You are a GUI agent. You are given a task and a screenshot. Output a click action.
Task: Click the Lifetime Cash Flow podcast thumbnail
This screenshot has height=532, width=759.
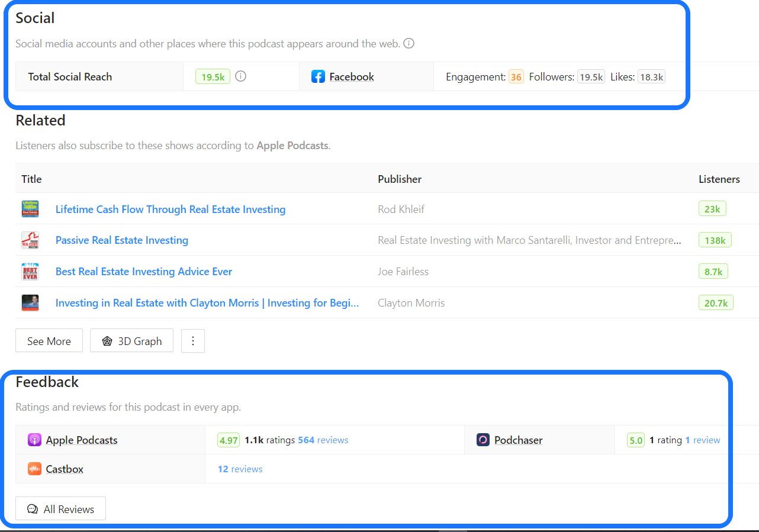pos(30,209)
